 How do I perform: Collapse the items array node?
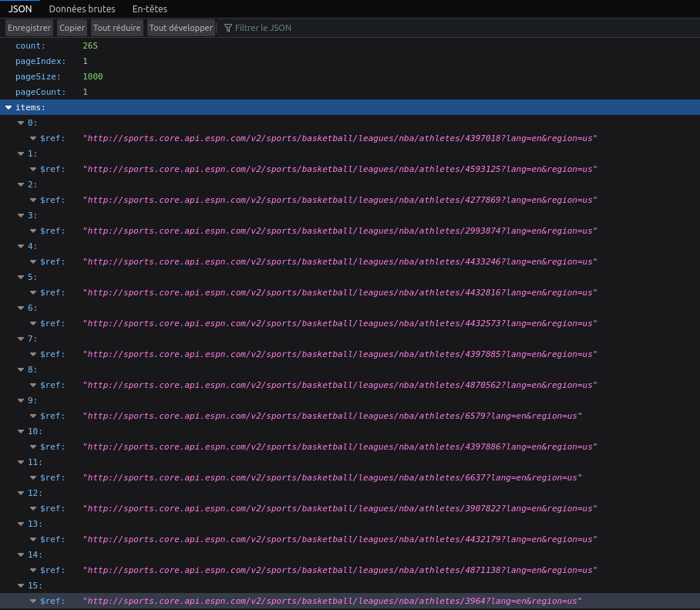tap(8, 108)
